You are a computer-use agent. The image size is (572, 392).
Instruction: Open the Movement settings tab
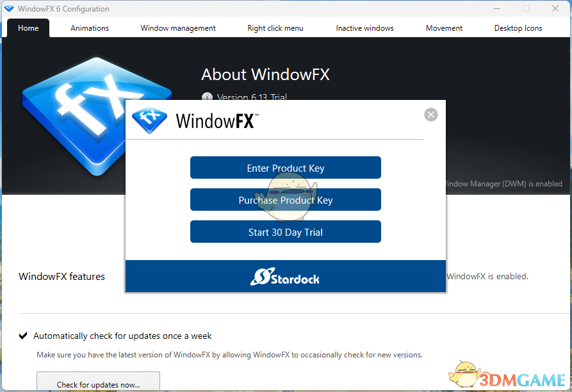pyautogui.click(x=444, y=28)
